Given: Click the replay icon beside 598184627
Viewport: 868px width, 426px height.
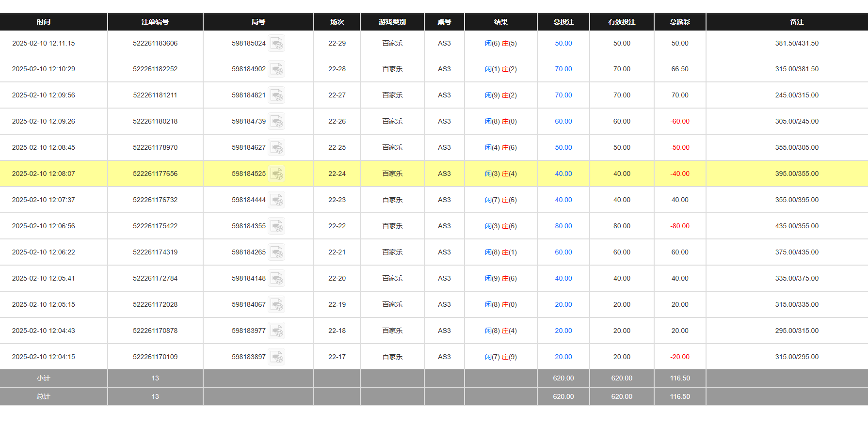Looking at the screenshot, I should pos(276,148).
